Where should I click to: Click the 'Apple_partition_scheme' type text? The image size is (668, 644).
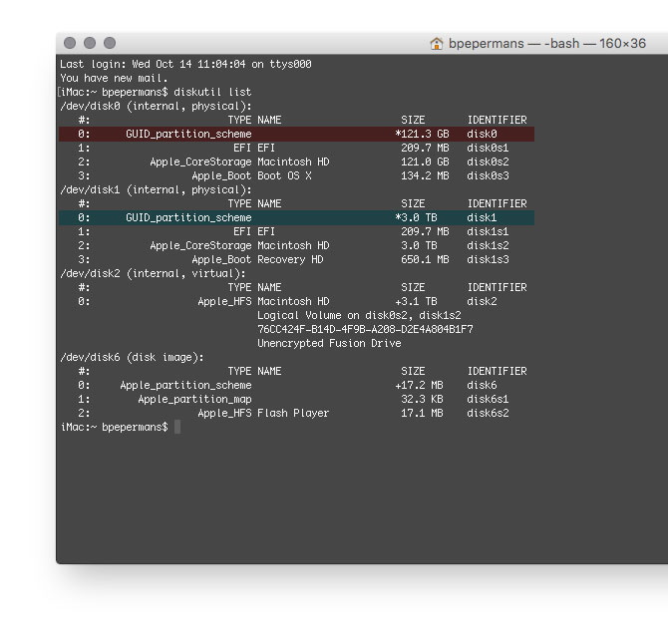point(185,386)
